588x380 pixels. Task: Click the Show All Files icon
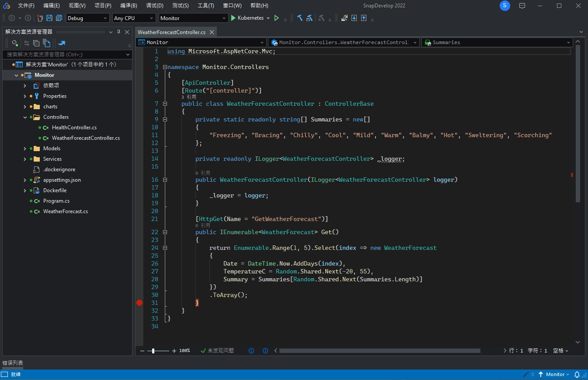(46, 43)
